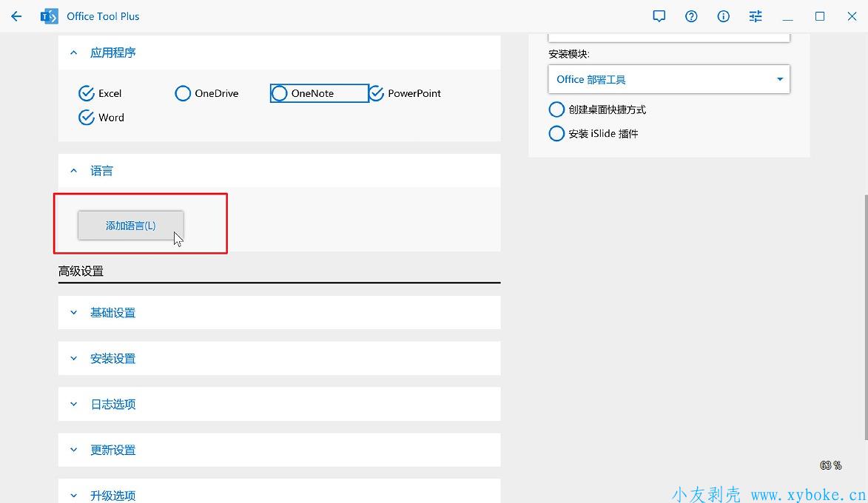Open the help question mark icon
Screen dimensions: 868x503
691,16
